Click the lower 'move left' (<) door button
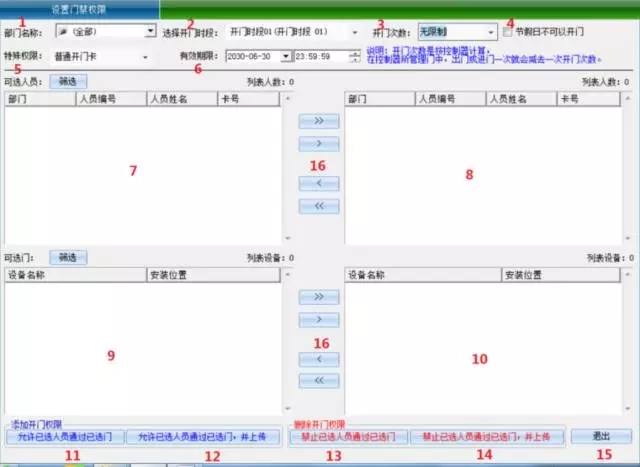 coord(319,357)
